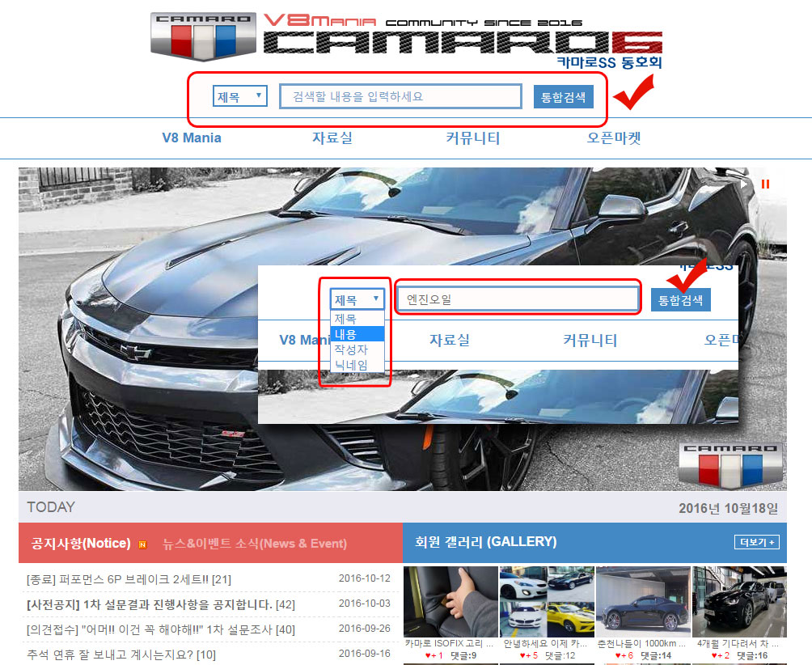Screen dimensions: 812x665
Task: Click the date 2016-10-12 in the notice list
Action: [x=365, y=578]
